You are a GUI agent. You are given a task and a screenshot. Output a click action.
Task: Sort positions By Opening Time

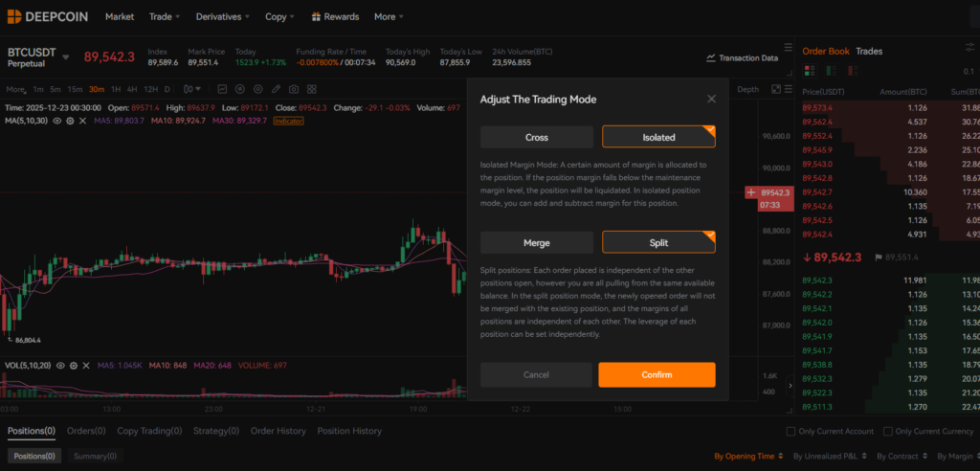click(x=748, y=457)
